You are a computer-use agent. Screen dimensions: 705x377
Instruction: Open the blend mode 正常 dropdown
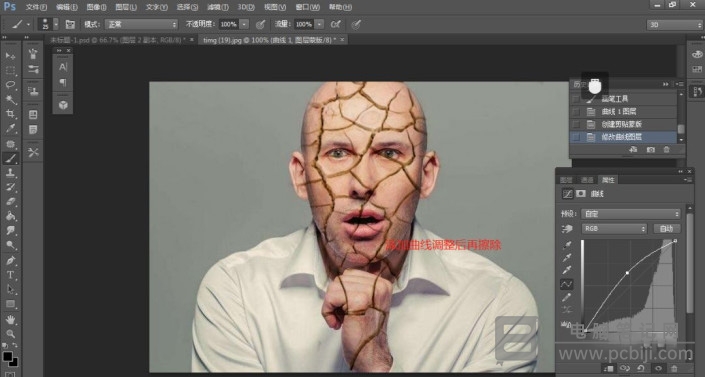point(141,24)
